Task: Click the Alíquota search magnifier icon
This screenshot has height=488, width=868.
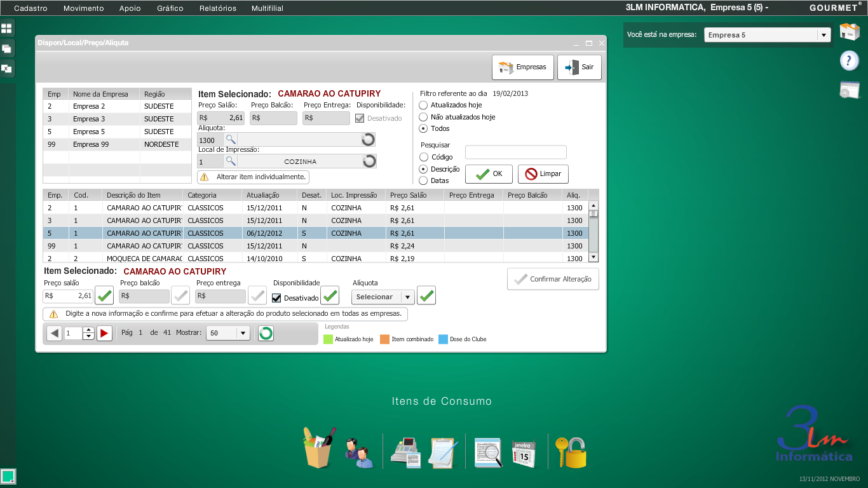Action: [231, 140]
